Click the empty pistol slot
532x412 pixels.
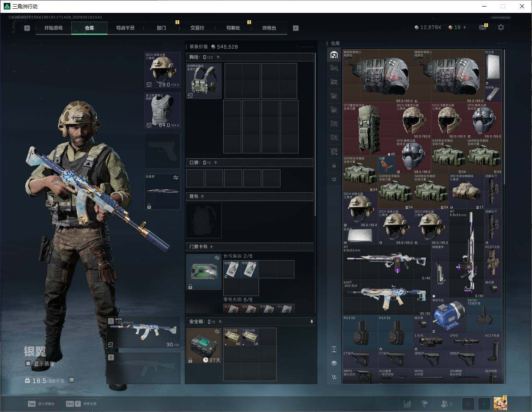pos(163,151)
